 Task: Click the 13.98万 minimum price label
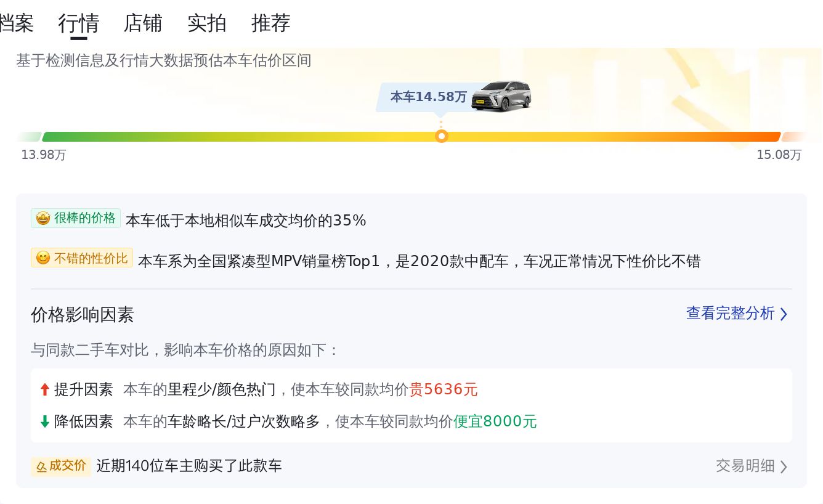[43, 155]
